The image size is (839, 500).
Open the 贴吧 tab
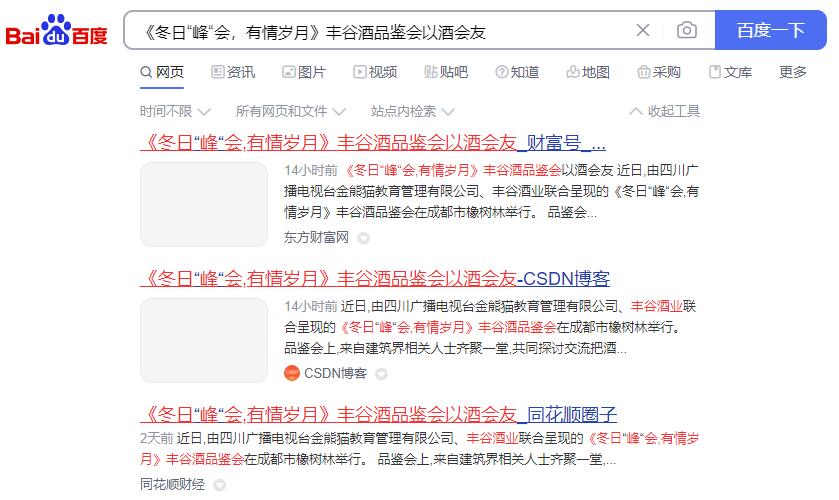446,72
